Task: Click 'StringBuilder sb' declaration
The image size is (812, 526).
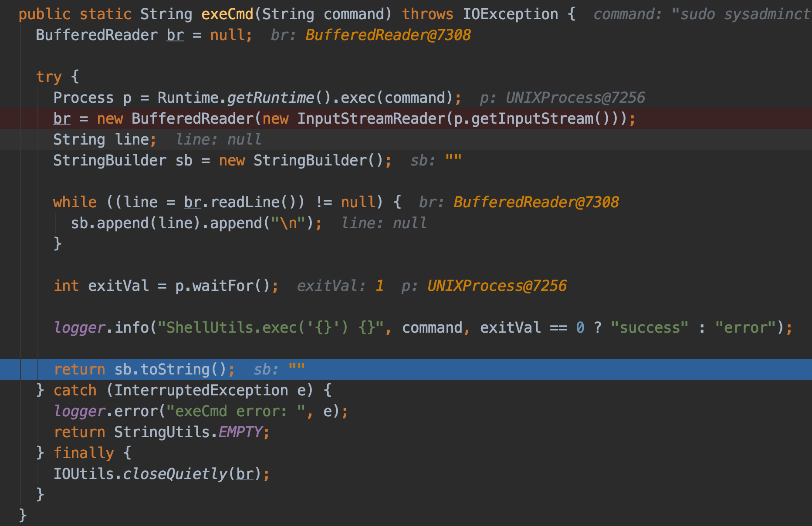Action: (123, 161)
